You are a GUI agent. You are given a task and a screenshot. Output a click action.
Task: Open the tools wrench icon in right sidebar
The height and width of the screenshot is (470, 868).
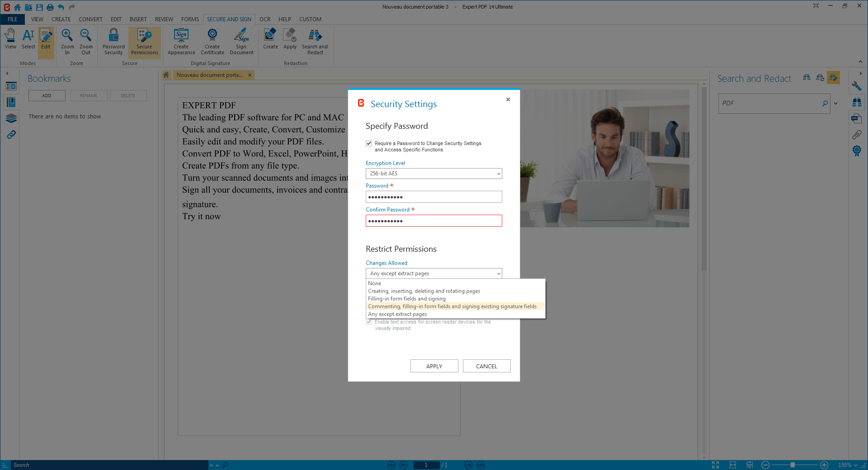click(x=856, y=86)
